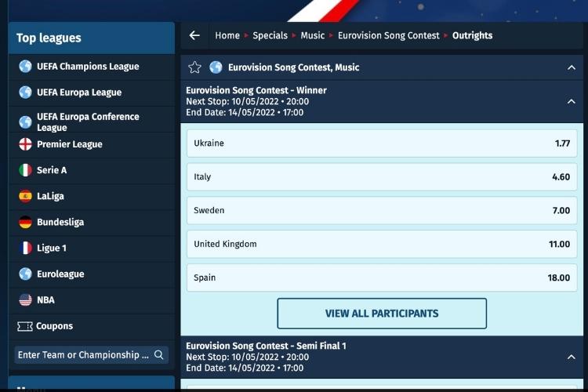
Task: Click the search magnifier icon
Action: (158, 355)
